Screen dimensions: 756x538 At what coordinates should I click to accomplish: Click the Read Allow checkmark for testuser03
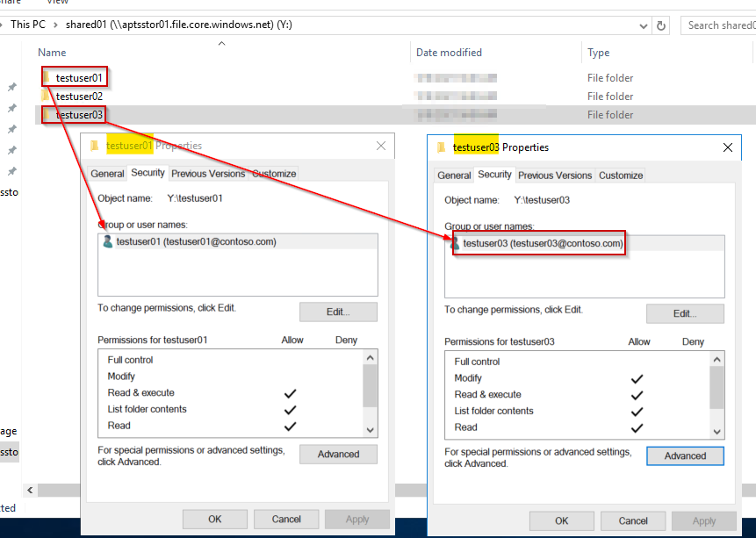coord(637,428)
